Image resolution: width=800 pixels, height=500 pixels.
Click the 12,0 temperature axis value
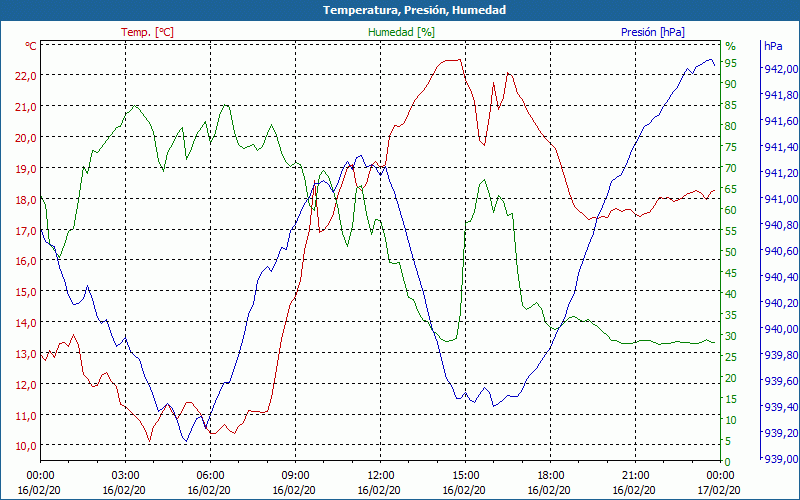pos(27,385)
